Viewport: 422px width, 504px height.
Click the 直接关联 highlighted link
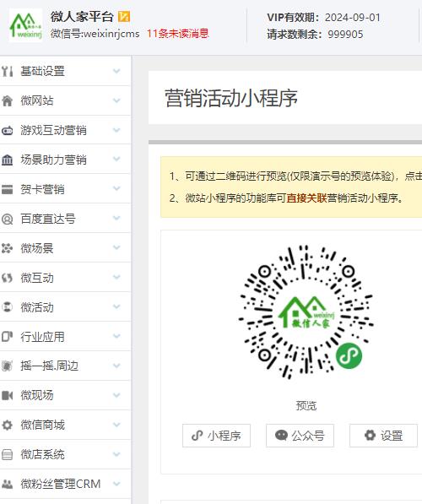tap(306, 198)
